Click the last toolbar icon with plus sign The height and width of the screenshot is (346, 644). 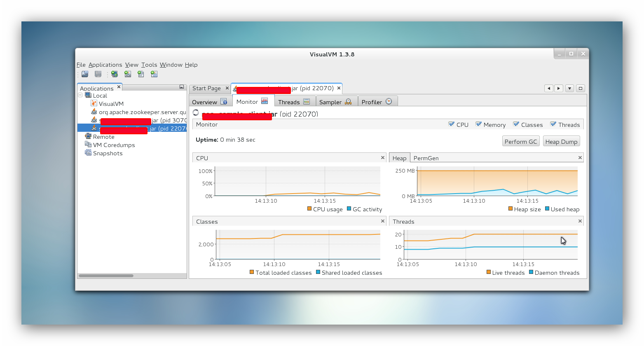click(x=154, y=74)
